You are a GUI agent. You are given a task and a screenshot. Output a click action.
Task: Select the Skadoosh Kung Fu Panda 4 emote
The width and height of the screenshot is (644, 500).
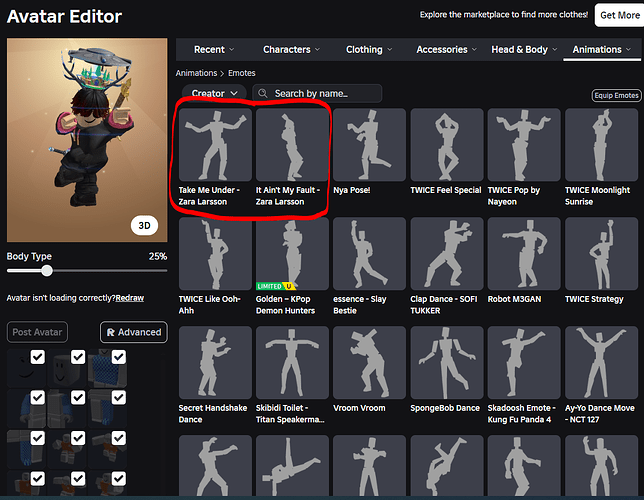[524, 362]
